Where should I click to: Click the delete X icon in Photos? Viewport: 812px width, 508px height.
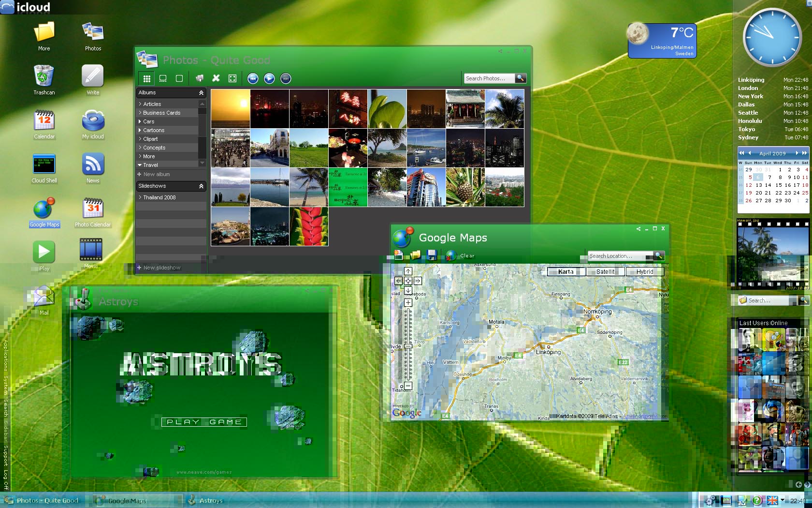216,78
